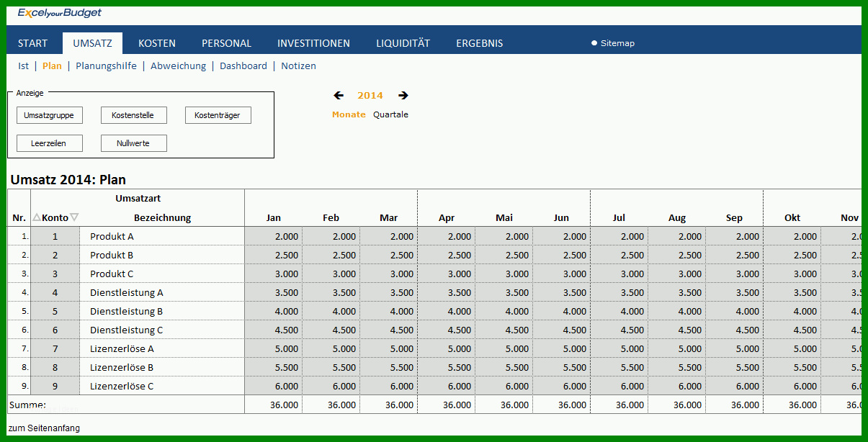Click the Sitemap bullet link
The height and width of the screenshot is (442, 868).
[613, 43]
